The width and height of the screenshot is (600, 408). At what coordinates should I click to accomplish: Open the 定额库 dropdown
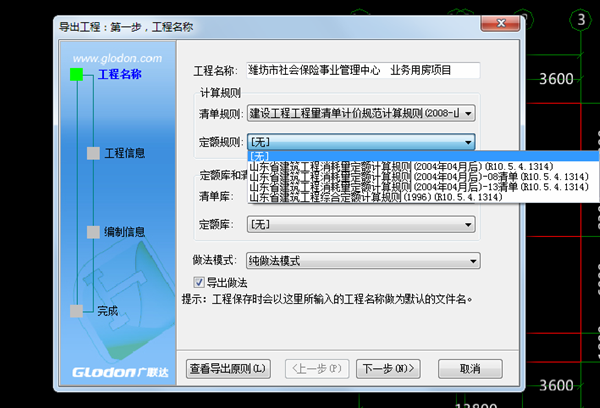click(x=361, y=224)
